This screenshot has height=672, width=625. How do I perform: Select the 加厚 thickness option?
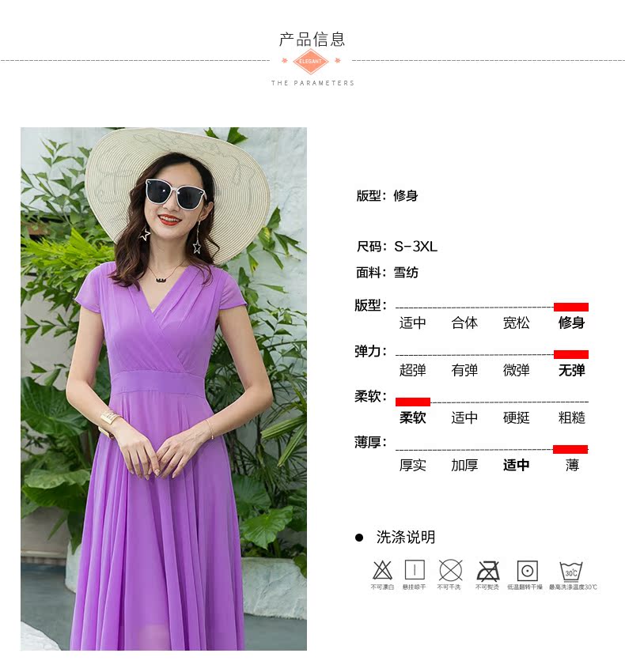click(464, 465)
